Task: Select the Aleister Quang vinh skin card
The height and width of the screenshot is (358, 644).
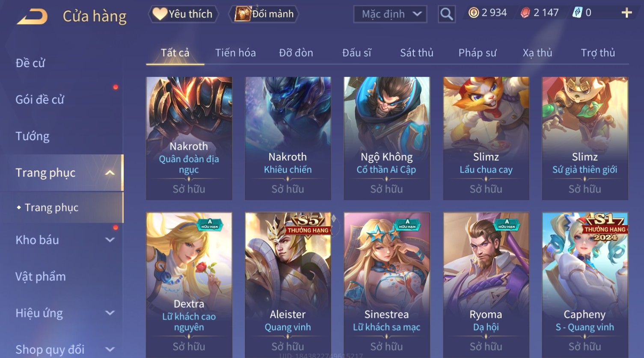Action: pos(288,284)
